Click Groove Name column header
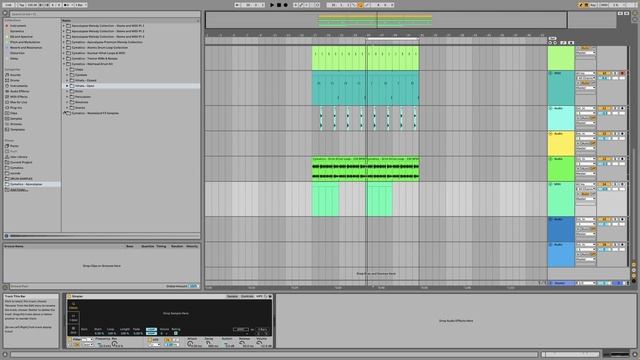The height and width of the screenshot is (360, 640). coord(14,246)
